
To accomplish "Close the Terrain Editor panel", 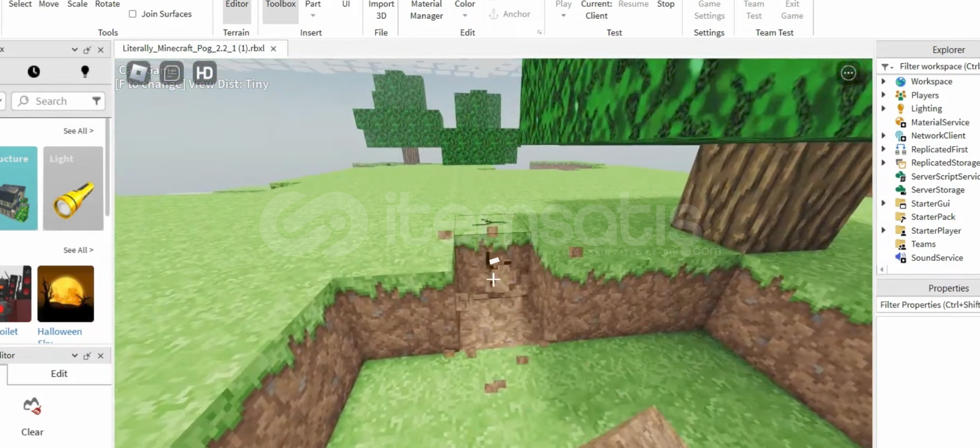I will point(100,355).
